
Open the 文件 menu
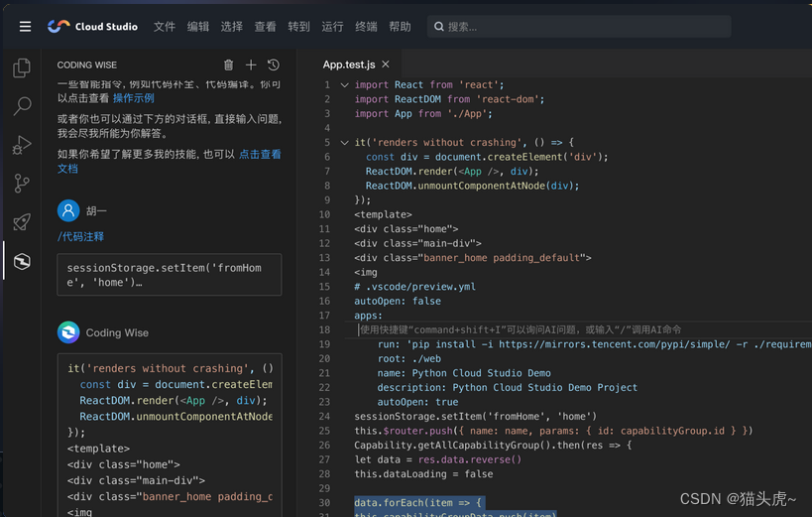(x=165, y=27)
